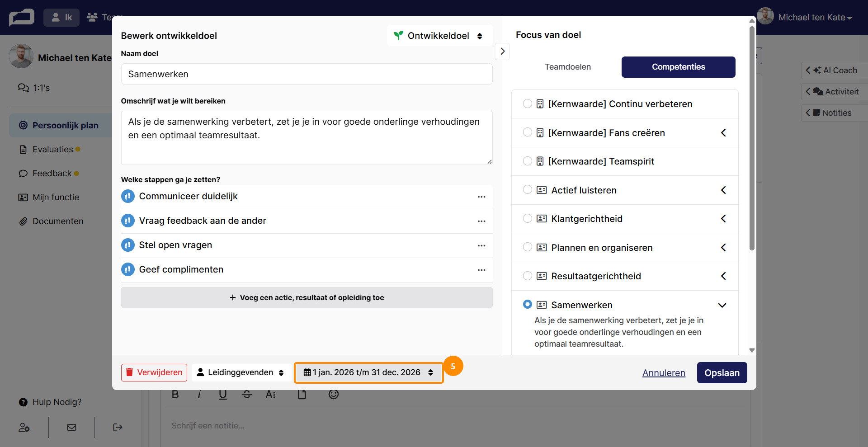This screenshot has height=447, width=868.
Task: Expand the Resultaatgerichtheid chevron
Action: 723,276
